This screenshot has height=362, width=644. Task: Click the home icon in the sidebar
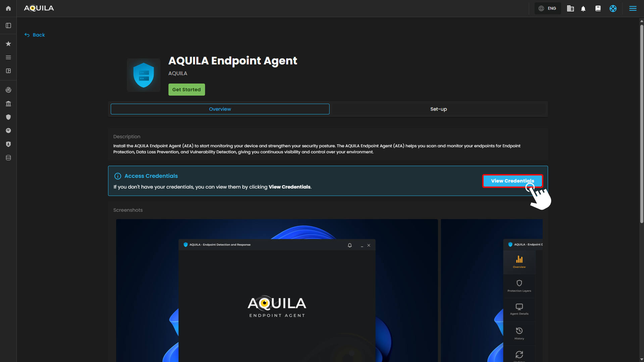(x=8, y=8)
